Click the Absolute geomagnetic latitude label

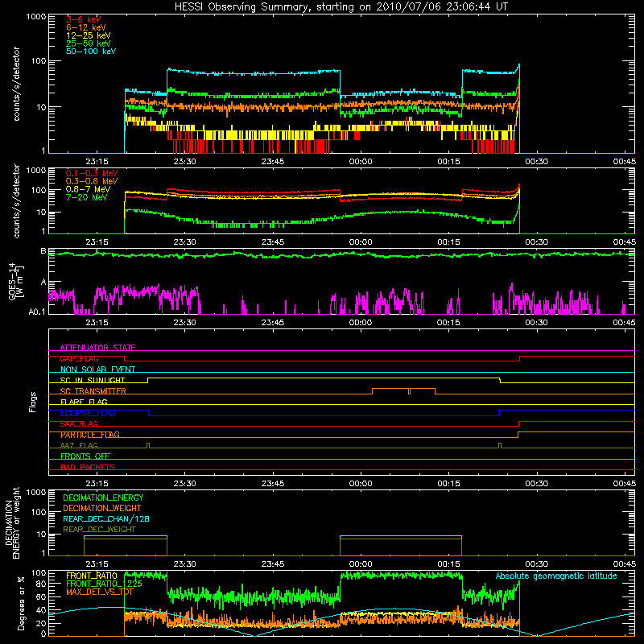(556, 576)
